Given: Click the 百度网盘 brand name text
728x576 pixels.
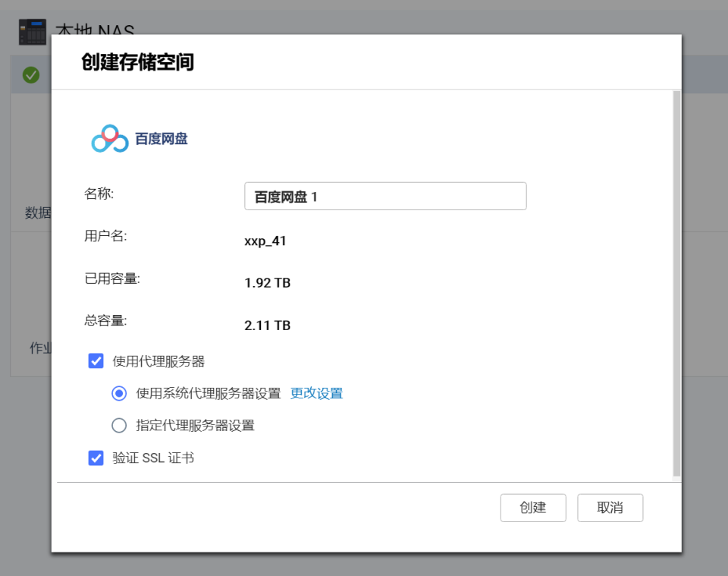Looking at the screenshot, I should click(x=160, y=138).
